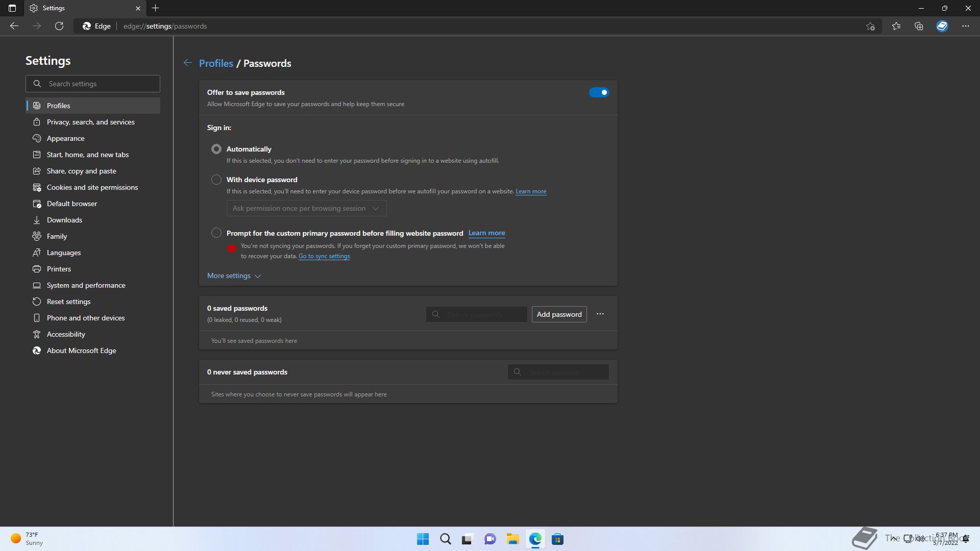The height and width of the screenshot is (551, 980).
Task: Open taskbar Search icon
Action: [x=445, y=539]
